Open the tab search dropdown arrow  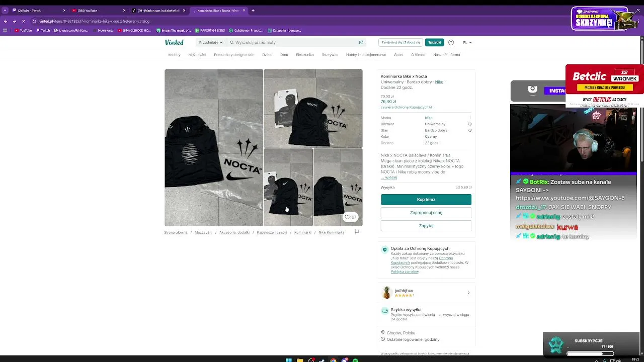point(5,11)
